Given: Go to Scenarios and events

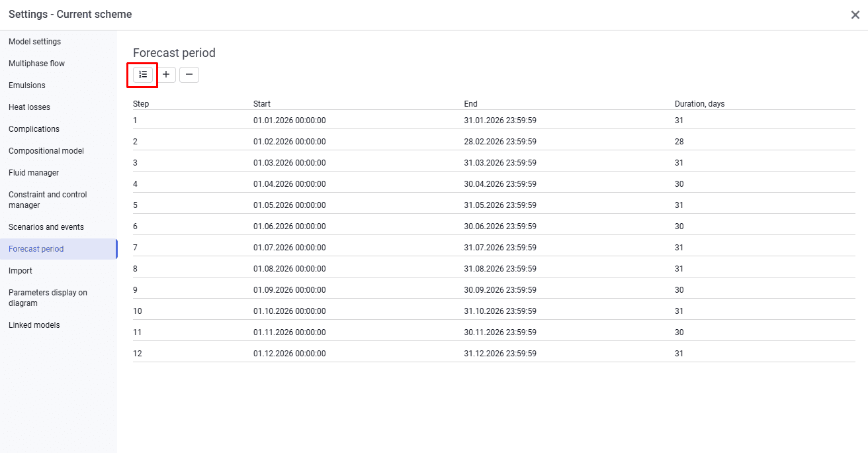Looking at the screenshot, I should (46, 227).
